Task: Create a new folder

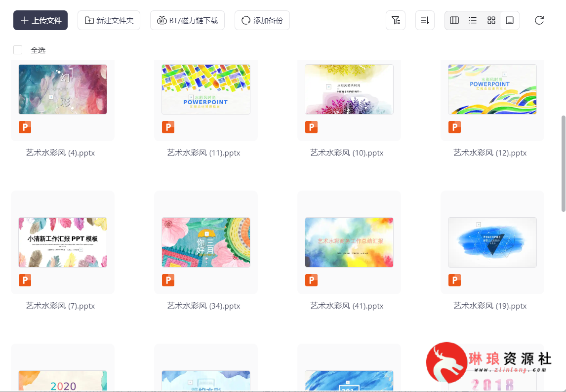Action: (x=109, y=20)
